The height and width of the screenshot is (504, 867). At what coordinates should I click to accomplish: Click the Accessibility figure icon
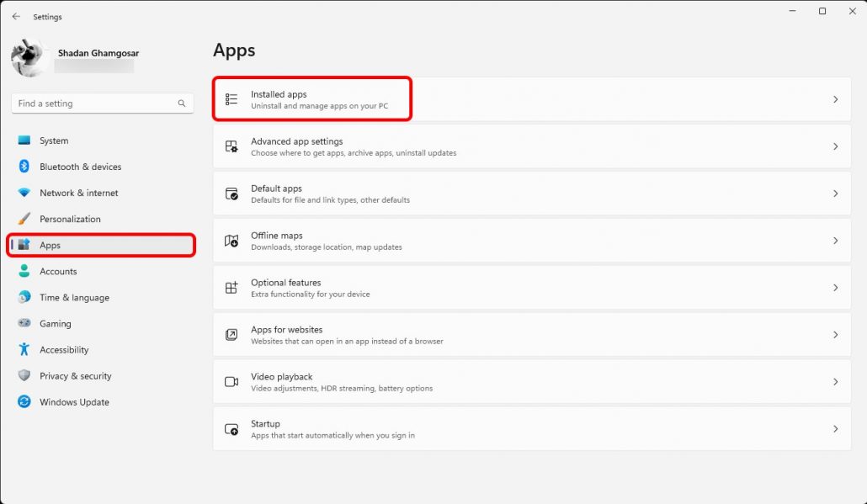24,350
